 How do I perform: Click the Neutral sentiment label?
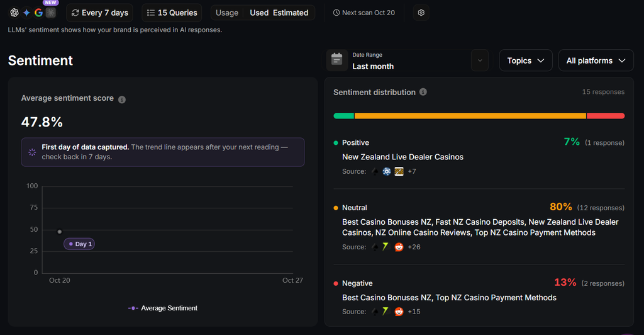pyautogui.click(x=355, y=208)
